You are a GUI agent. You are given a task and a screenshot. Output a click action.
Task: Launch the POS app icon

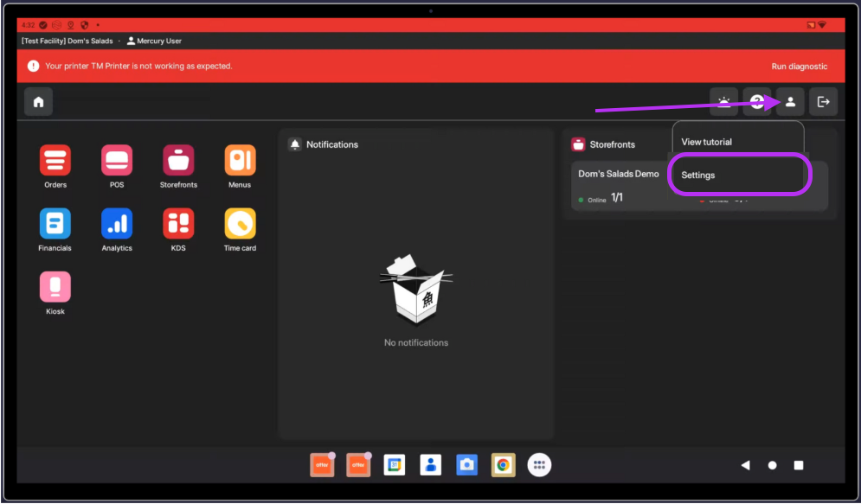coord(117,161)
